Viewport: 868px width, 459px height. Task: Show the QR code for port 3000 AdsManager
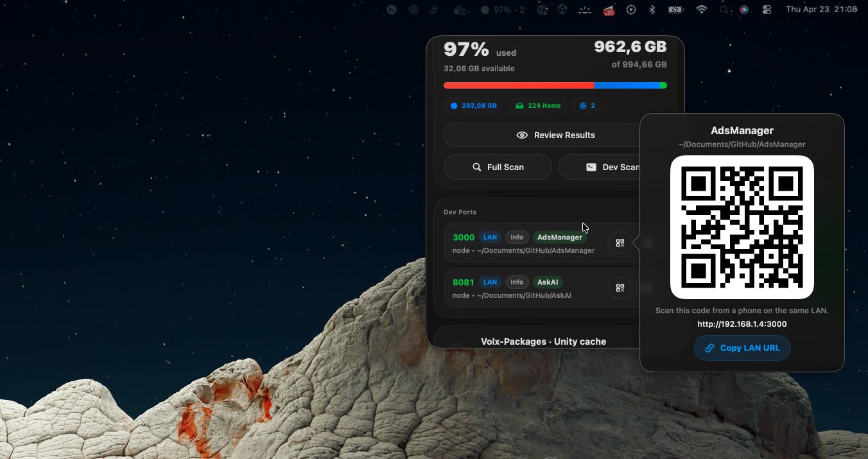point(620,243)
